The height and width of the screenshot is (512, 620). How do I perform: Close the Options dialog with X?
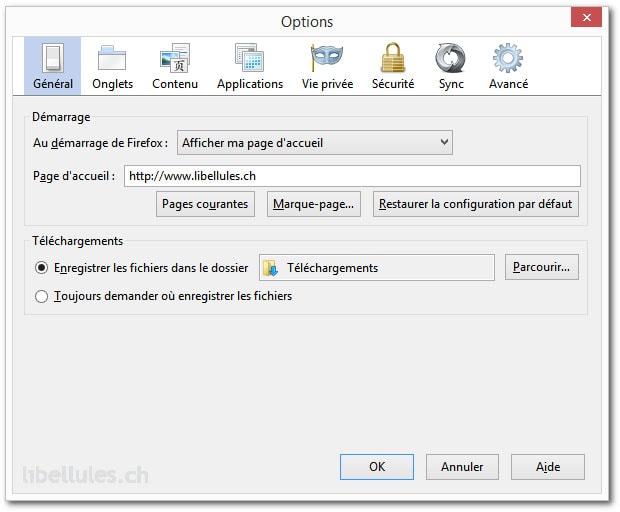click(586, 17)
